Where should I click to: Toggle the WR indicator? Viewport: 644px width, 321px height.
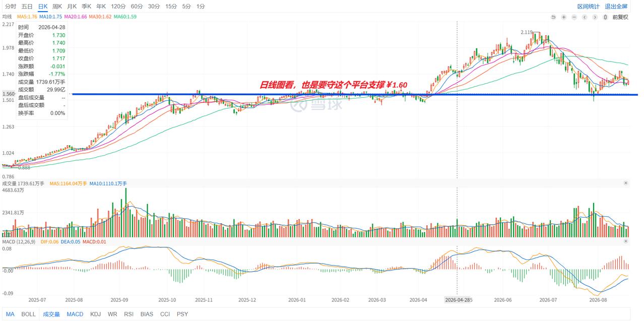click(x=112, y=314)
